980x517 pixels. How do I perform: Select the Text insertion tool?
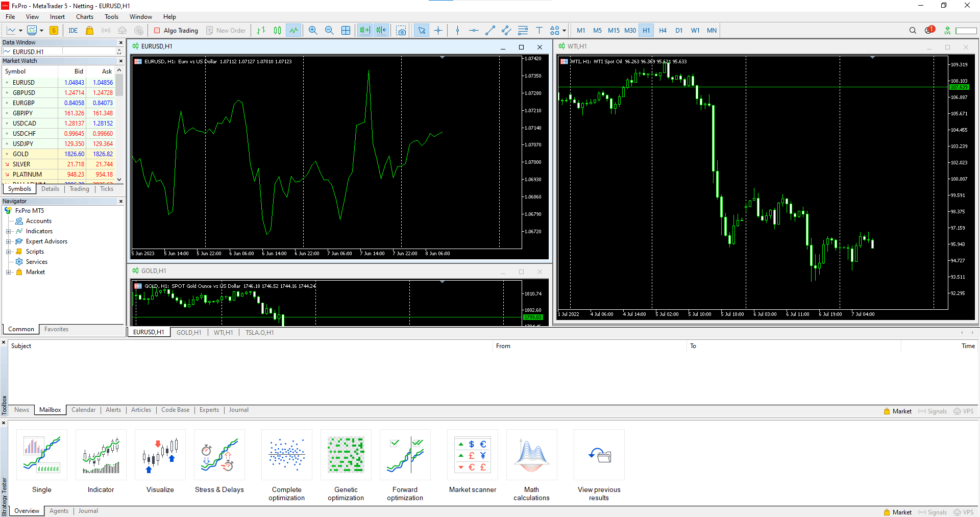[x=540, y=30]
